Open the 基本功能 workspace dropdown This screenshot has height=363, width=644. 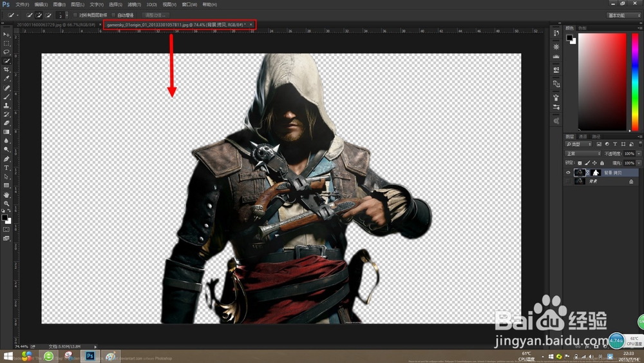click(623, 15)
